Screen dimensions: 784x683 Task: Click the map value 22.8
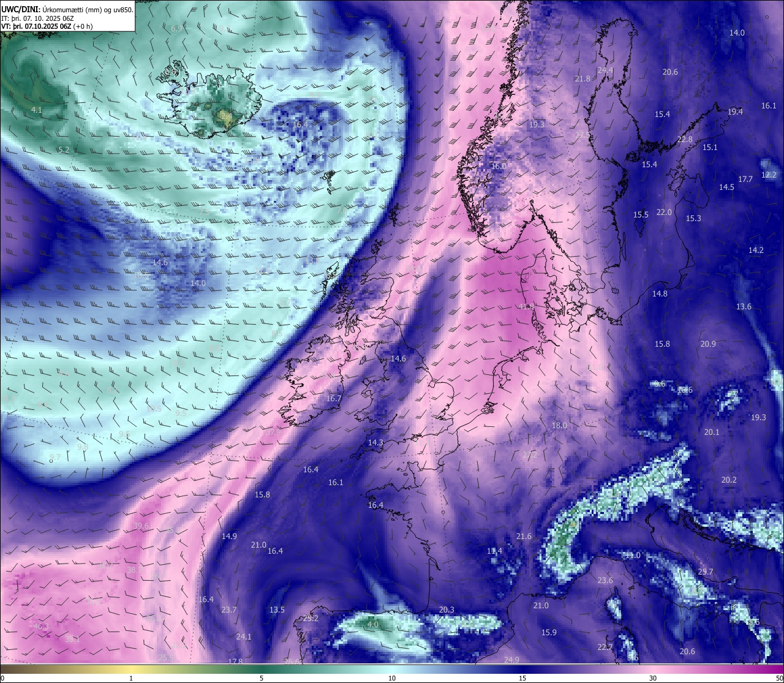click(685, 139)
